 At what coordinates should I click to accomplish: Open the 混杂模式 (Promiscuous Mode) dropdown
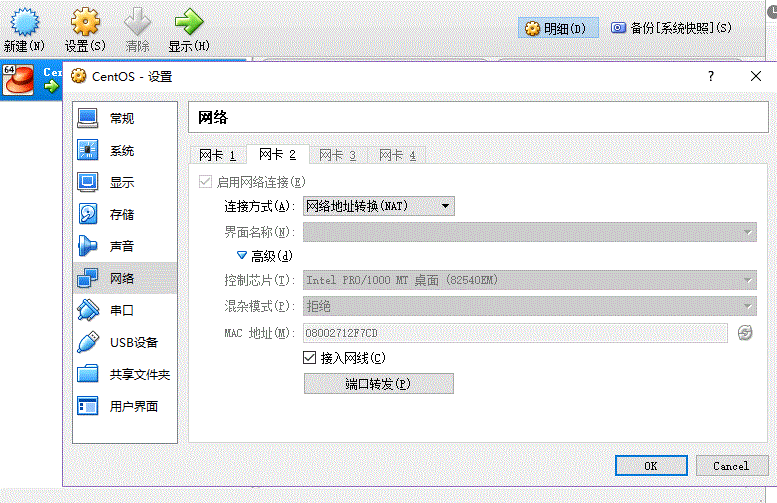tap(530, 306)
